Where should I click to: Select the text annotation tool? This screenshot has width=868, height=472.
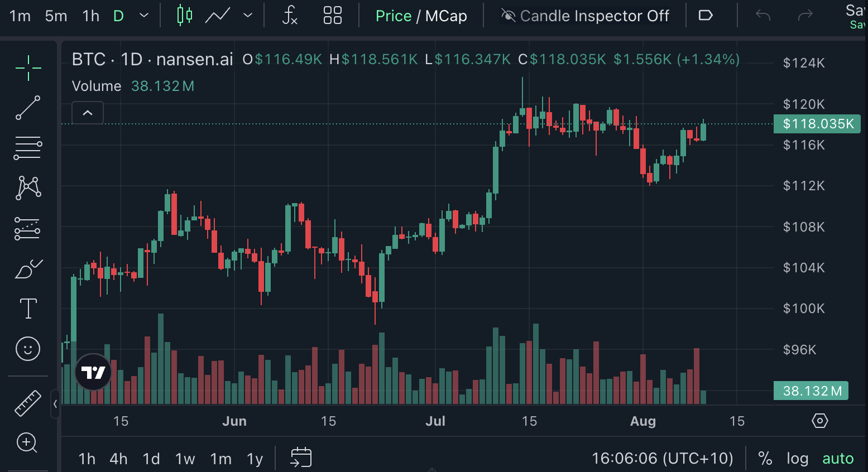(x=28, y=309)
